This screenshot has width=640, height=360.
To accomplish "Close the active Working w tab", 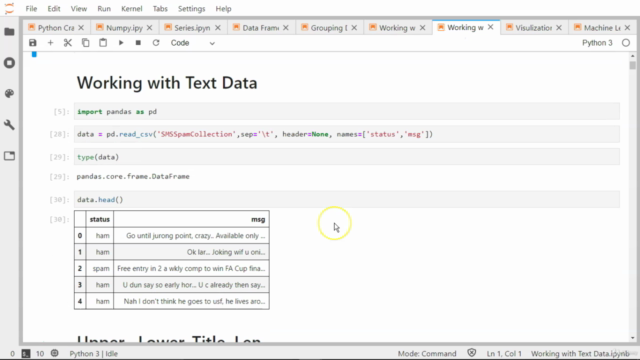I will 491,27.
